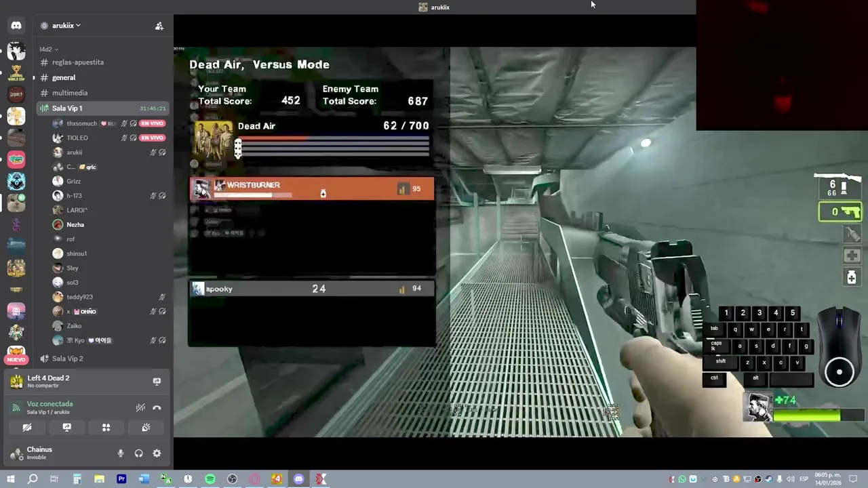868x488 pixels.
Task: Mute microphone next to Chainus
Action: pos(121,453)
